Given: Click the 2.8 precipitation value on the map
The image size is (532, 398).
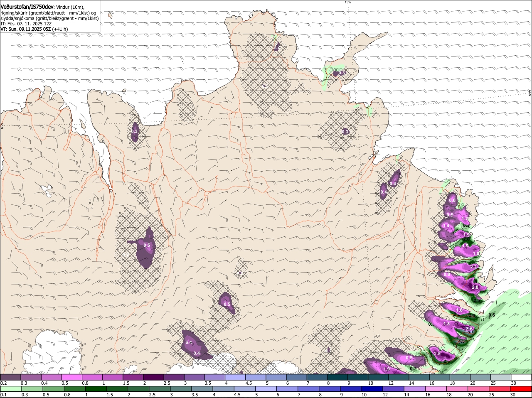Looking at the screenshot, I should point(475,287).
